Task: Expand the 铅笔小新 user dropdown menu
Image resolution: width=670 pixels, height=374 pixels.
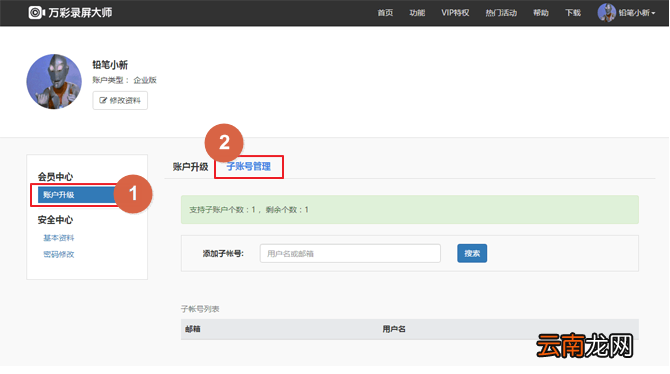Action: tap(637, 13)
